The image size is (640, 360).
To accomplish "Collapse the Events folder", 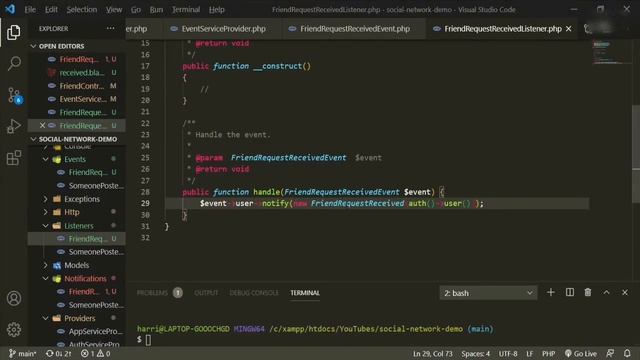I will [45, 159].
